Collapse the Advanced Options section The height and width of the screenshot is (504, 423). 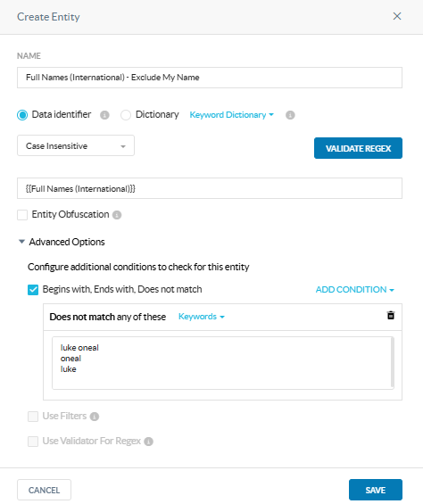coord(21,242)
